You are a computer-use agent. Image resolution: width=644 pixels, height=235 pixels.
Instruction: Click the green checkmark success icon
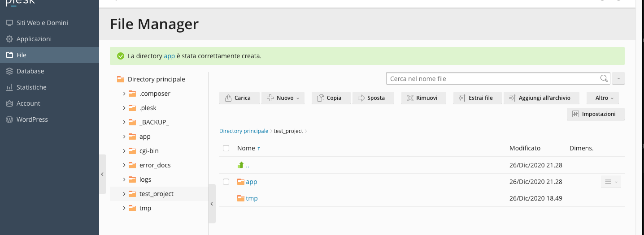tap(120, 56)
